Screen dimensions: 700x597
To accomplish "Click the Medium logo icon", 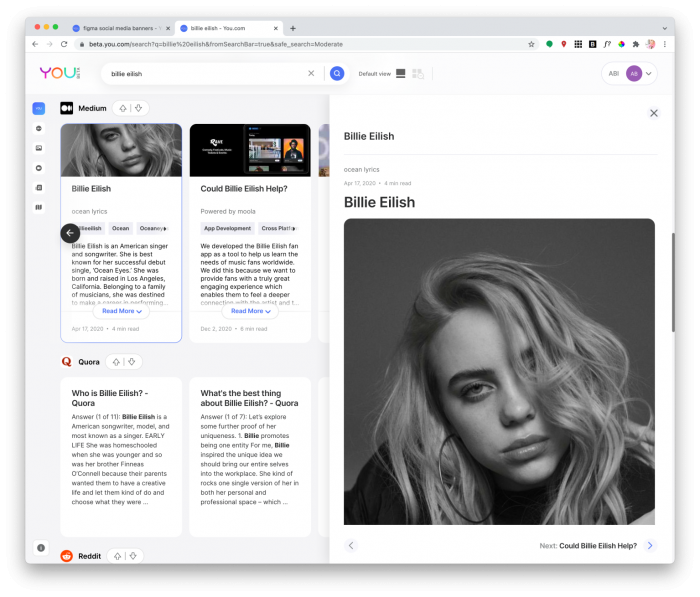I will [67, 108].
